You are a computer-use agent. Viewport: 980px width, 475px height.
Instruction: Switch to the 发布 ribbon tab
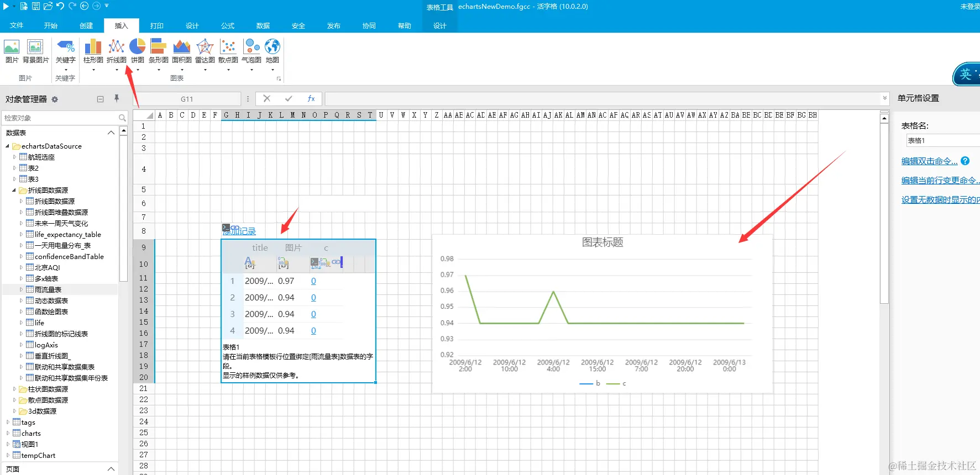[x=334, y=25]
